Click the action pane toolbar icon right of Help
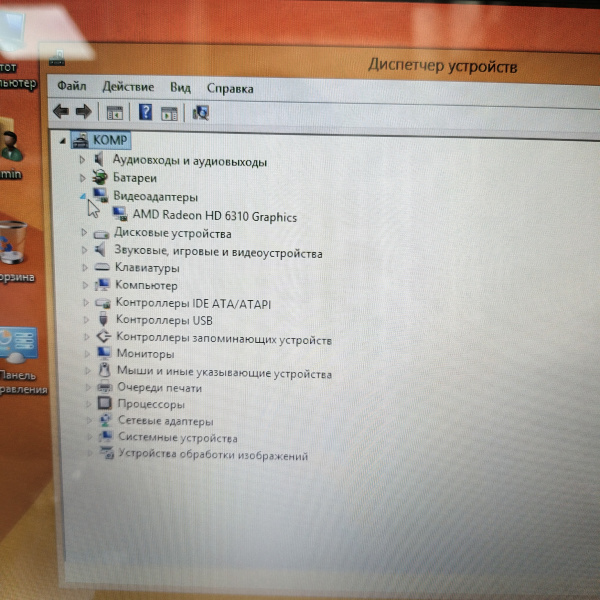The height and width of the screenshot is (600, 600). [169, 113]
